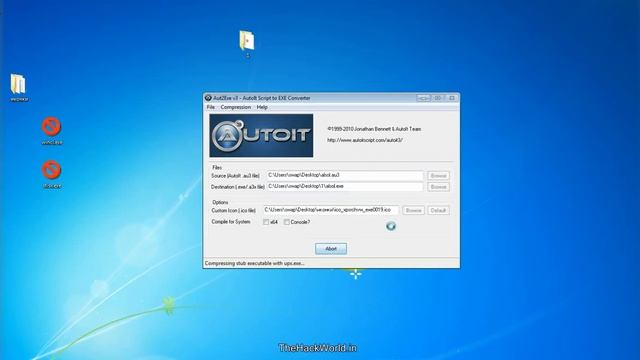Viewport: 640px width, 360px height.
Task: Click the 'Compile for System' label
Action: point(231,222)
